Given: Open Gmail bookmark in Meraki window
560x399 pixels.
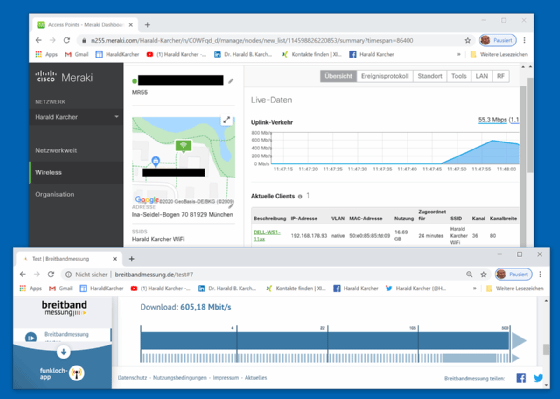Looking at the screenshot, I should tap(76, 54).
